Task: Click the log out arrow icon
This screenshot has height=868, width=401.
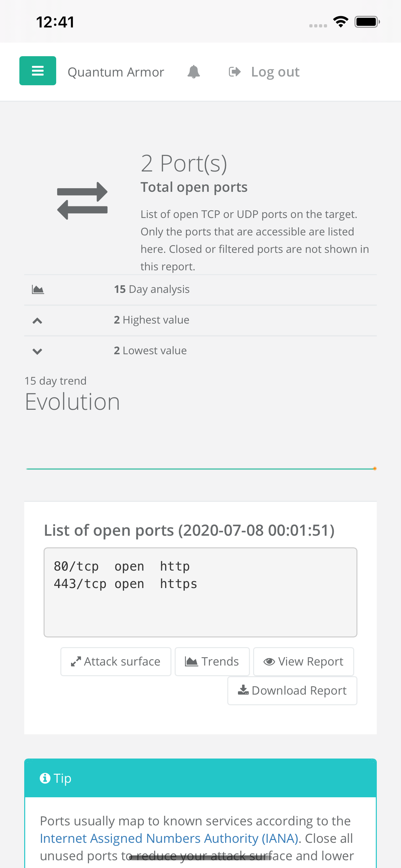Action: 234,71
